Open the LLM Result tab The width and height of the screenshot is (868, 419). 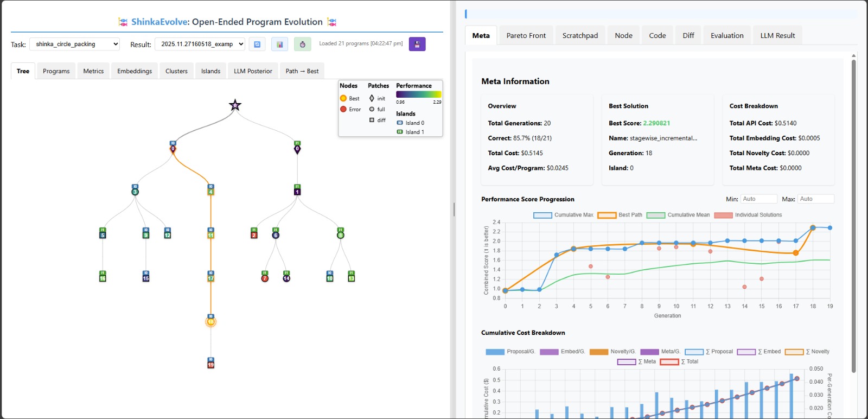(x=777, y=36)
